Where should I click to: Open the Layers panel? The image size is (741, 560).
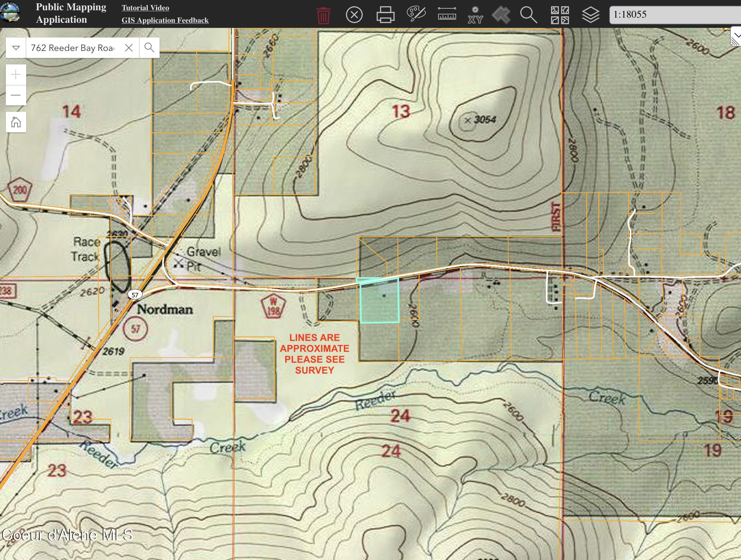(x=591, y=14)
